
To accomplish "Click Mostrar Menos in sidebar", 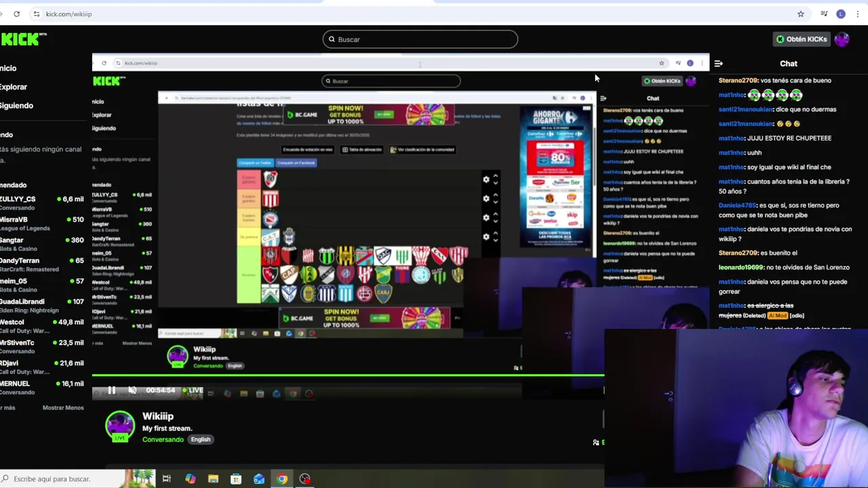I will coord(63,407).
